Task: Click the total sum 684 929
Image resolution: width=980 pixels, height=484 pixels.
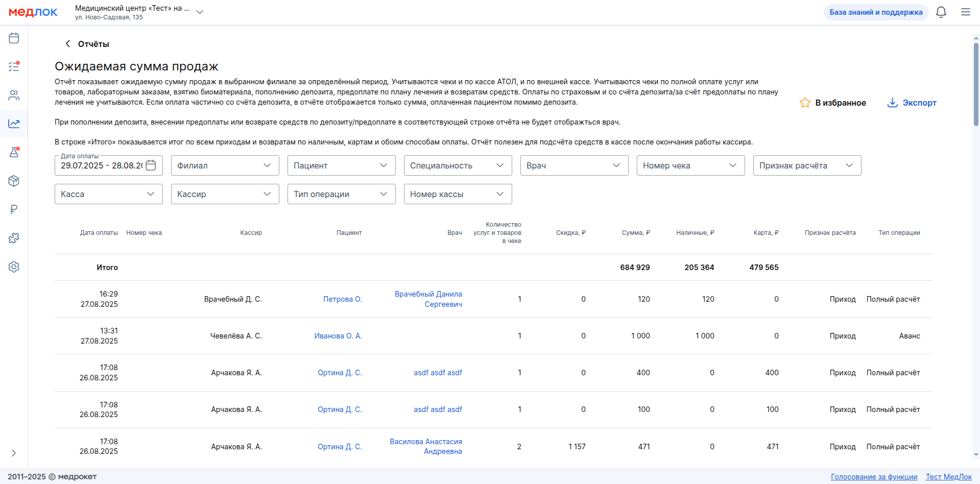Action: point(635,268)
